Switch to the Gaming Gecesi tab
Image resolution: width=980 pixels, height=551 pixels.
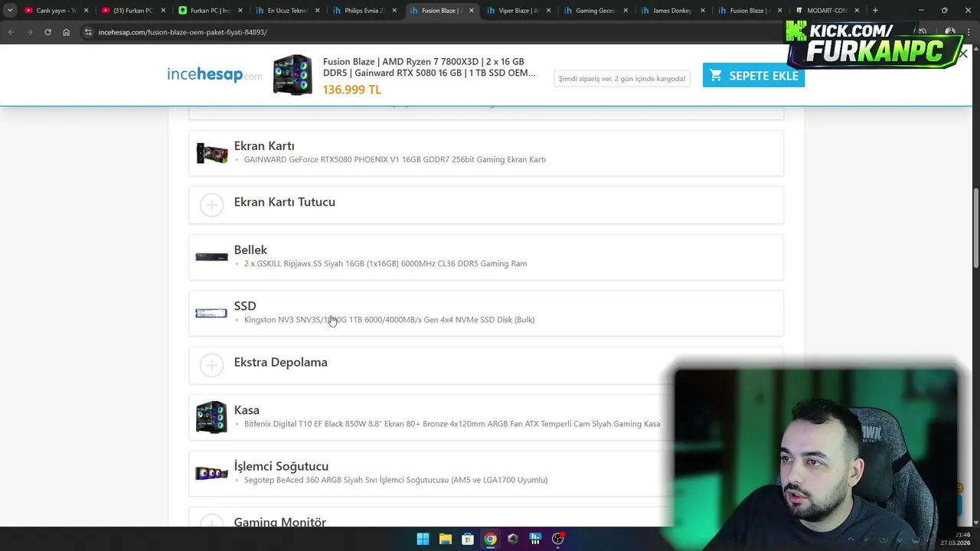[x=595, y=11]
